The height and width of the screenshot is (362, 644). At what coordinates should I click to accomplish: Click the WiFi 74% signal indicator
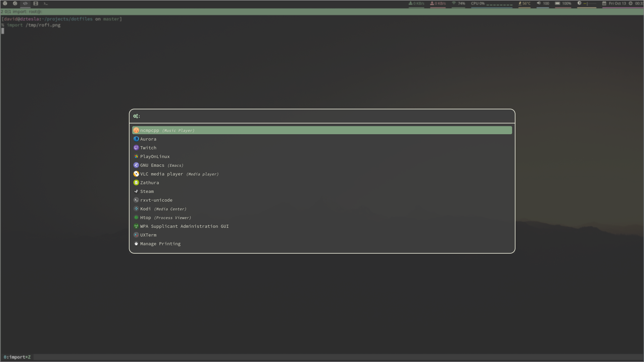point(458,3)
